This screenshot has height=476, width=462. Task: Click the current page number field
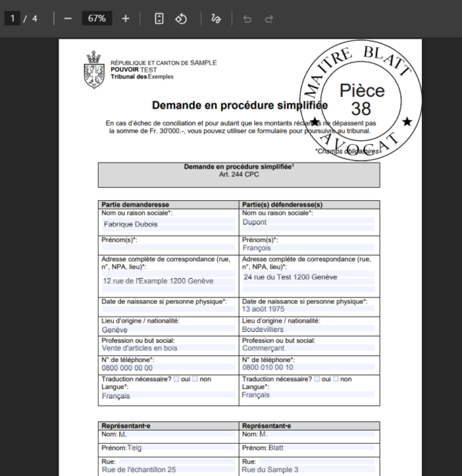click(12, 18)
